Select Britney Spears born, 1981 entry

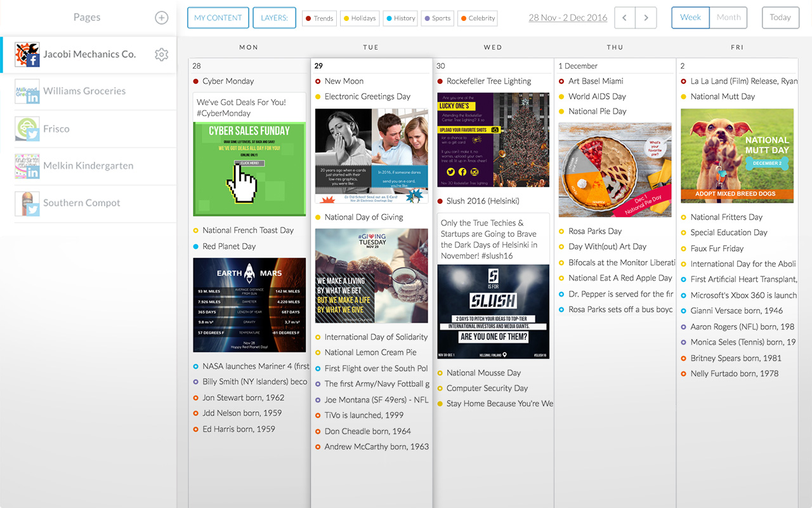coord(736,358)
